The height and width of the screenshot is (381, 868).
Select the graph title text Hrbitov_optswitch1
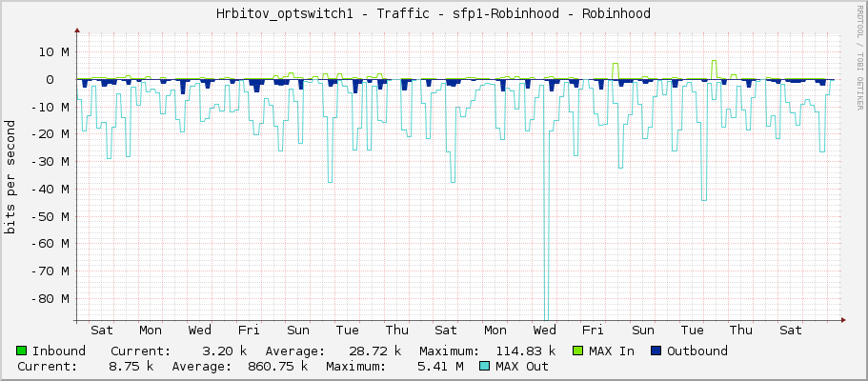[285, 14]
